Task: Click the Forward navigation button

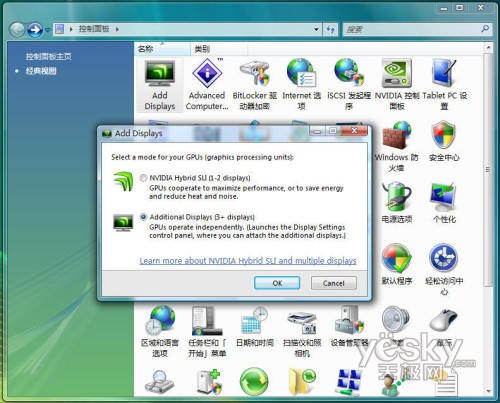Action: coord(35,30)
